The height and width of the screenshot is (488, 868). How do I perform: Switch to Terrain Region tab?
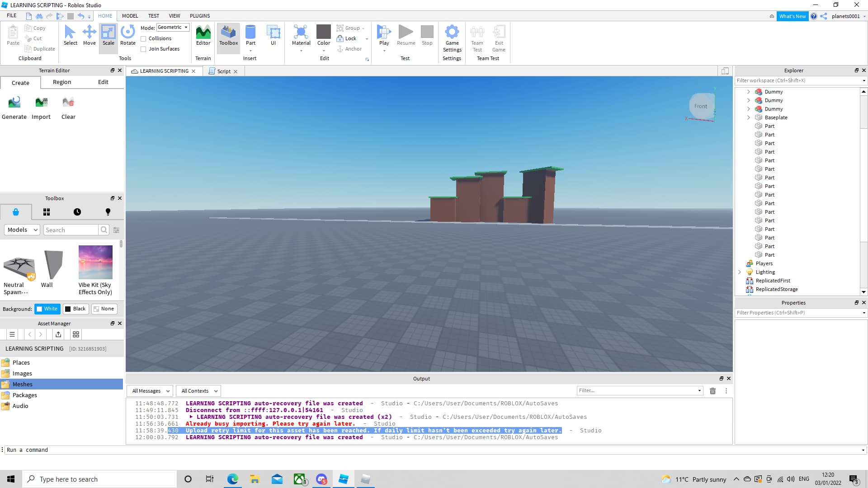click(x=62, y=82)
